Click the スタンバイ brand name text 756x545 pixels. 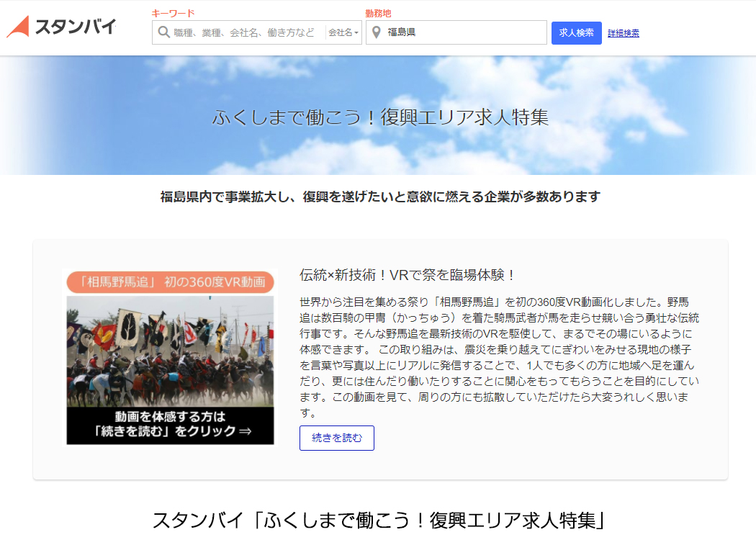(x=75, y=27)
